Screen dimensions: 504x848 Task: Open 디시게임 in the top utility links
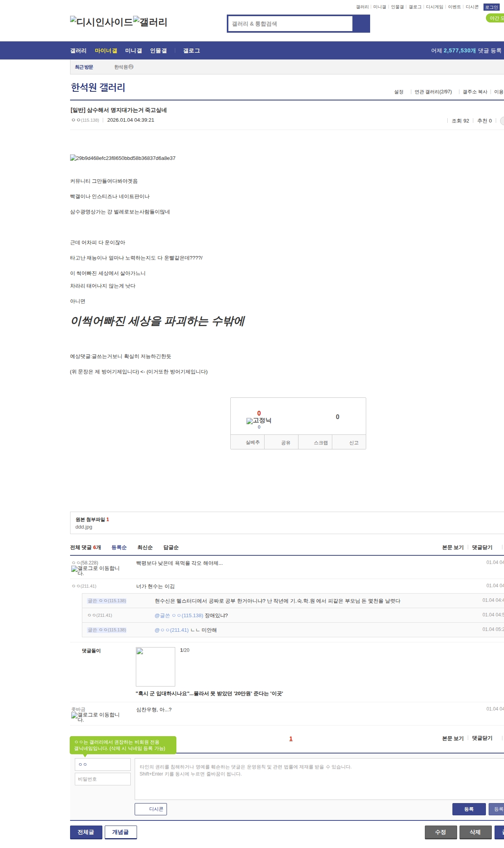click(x=434, y=7)
